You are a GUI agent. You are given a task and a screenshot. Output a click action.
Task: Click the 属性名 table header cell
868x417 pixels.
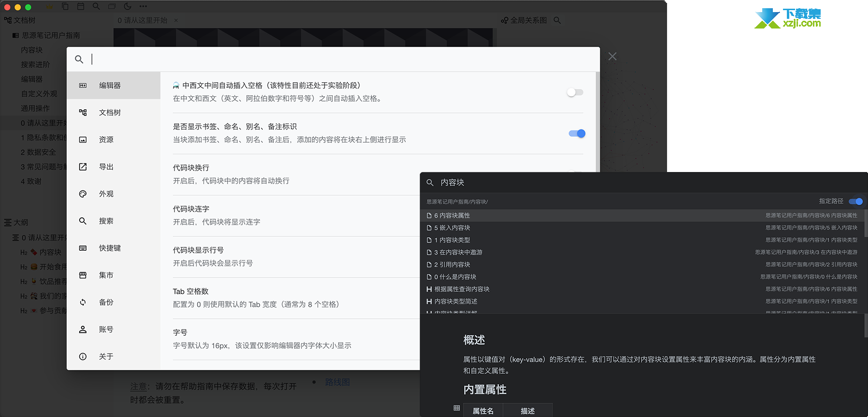click(483, 411)
